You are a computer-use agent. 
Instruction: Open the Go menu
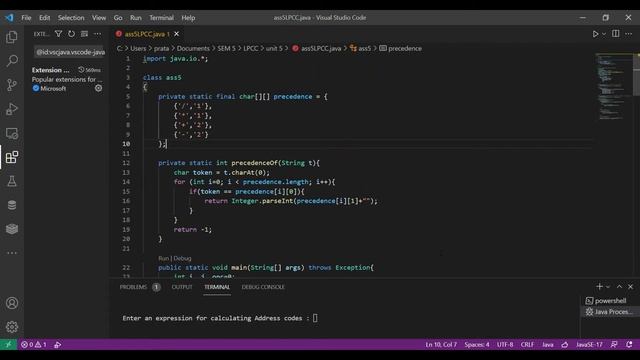pyautogui.click(x=118, y=18)
